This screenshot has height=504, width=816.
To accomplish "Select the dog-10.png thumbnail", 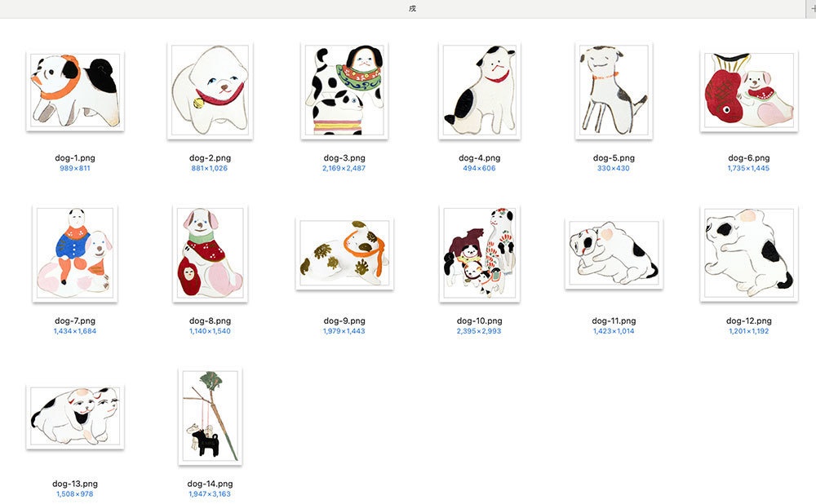I will (x=479, y=254).
